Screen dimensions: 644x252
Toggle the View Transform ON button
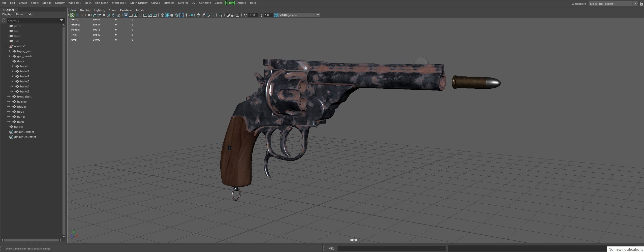(276, 15)
